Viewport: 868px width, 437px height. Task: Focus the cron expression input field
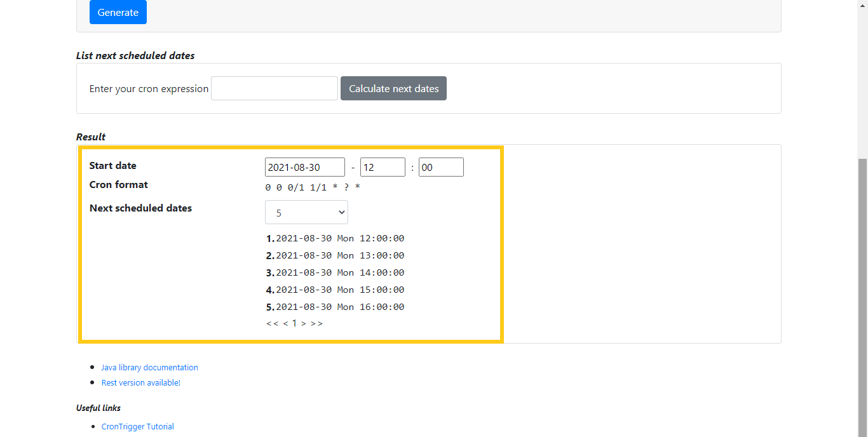[274, 88]
